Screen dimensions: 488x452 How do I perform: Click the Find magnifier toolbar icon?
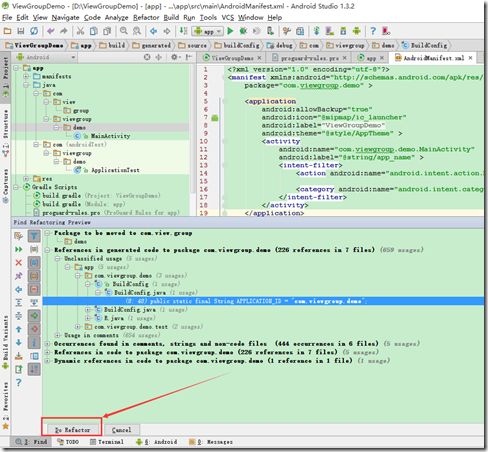point(124,31)
